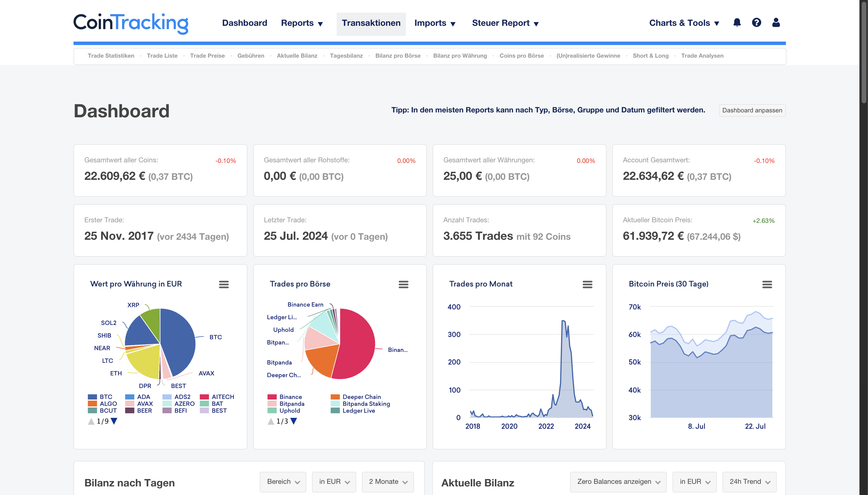Go to Dashboard in main navigation

[245, 23]
